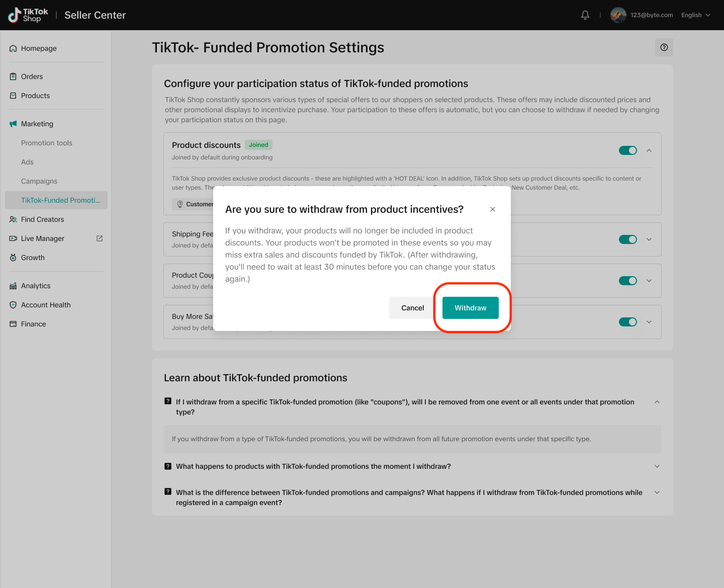Open Promotion tools menu item
This screenshot has height=588, width=724.
[47, 143]
